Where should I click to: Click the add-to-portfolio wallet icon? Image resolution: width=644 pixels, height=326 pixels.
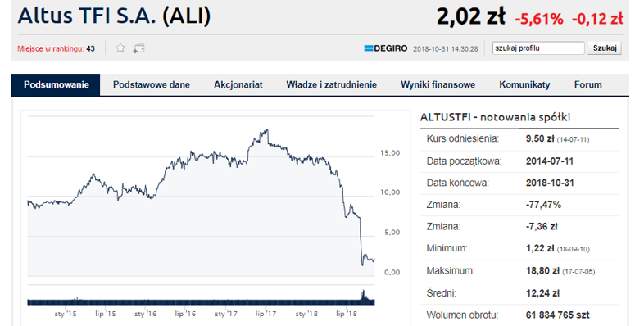coord(138,48)
